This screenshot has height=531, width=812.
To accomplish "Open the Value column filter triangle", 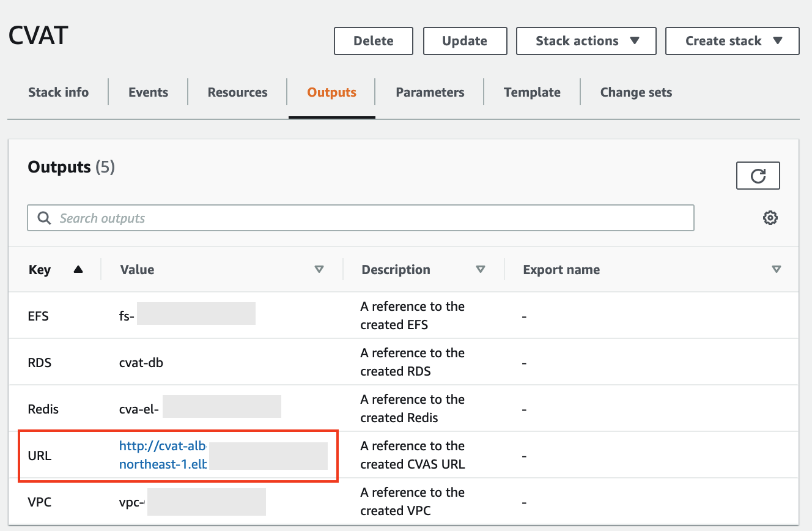I will coord(319,269).
